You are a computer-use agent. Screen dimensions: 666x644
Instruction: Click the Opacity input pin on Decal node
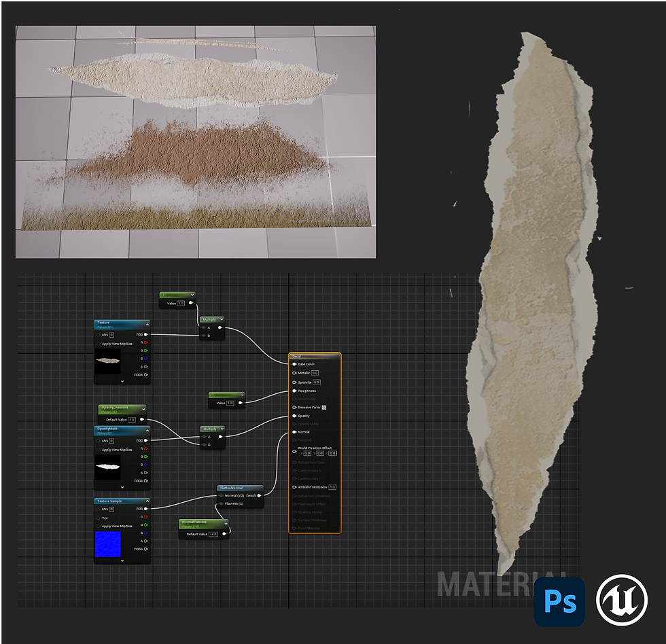tap(294, 416)
